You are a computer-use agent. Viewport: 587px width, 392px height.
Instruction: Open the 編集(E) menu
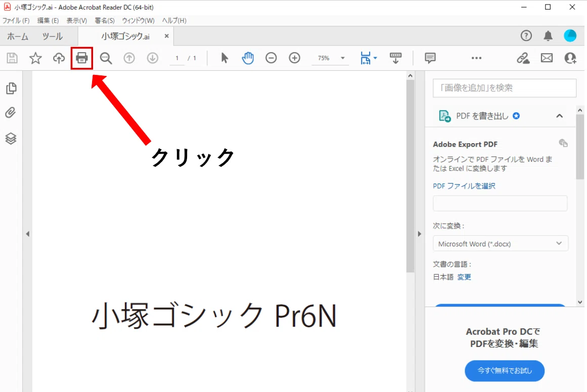click(x=48, y=21)
